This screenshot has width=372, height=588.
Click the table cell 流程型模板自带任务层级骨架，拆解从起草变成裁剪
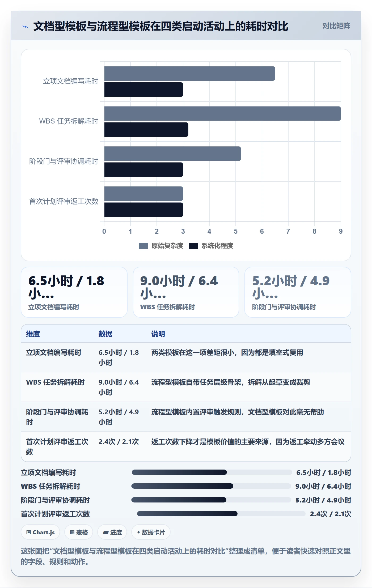click(x=231, y=382)
